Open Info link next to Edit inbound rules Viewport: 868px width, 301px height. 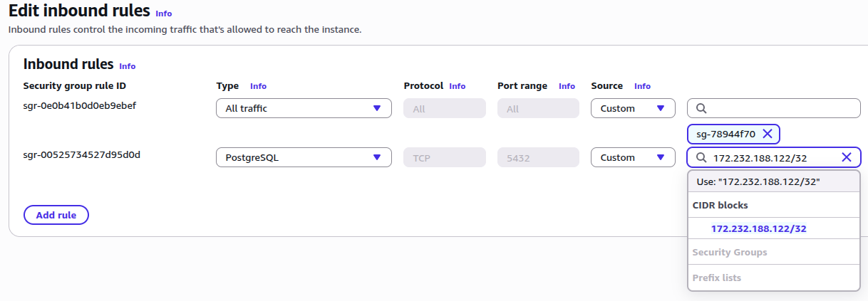tap(164, 14)
